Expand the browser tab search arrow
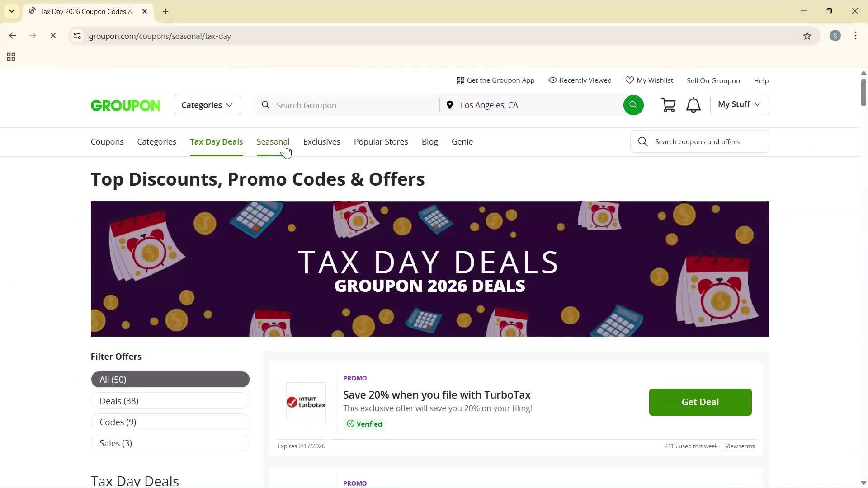The height and width of the screenshot is (488, 868). [12, 11]
